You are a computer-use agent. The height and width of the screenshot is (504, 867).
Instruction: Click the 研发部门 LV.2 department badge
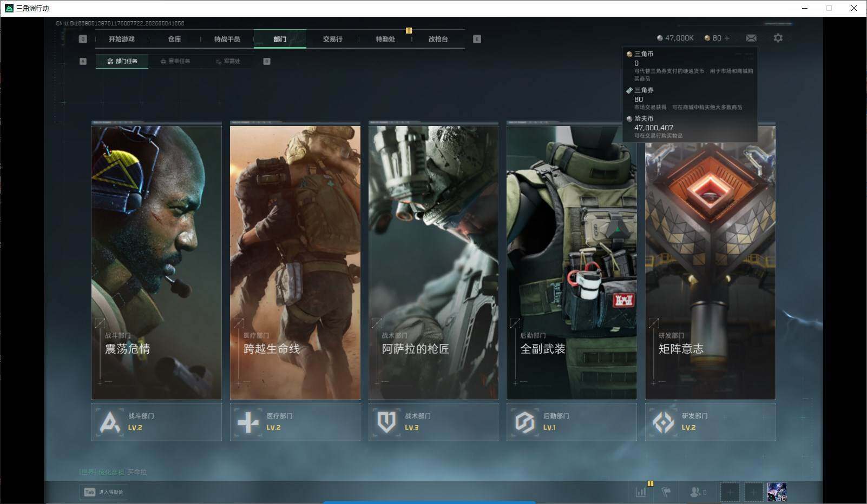710,422
